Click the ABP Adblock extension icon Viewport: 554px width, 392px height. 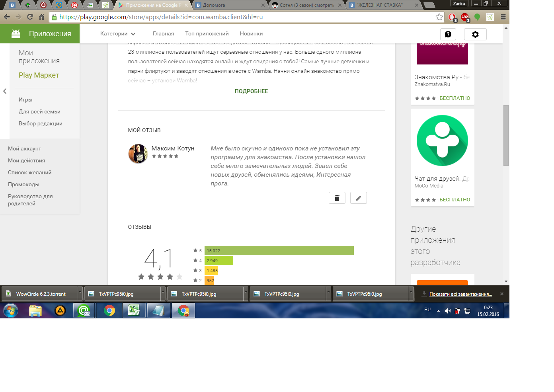tap(464, 17)
